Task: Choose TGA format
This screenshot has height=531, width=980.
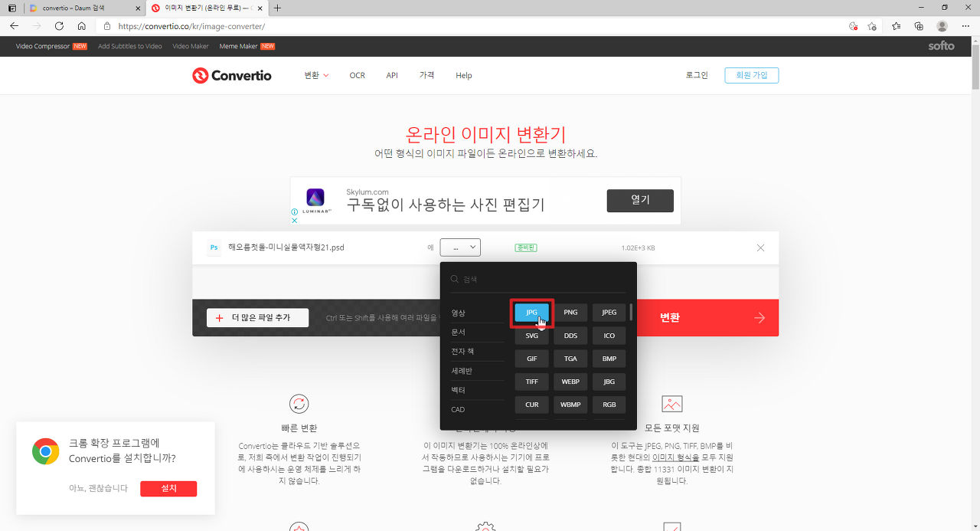Action: [570, 359]
